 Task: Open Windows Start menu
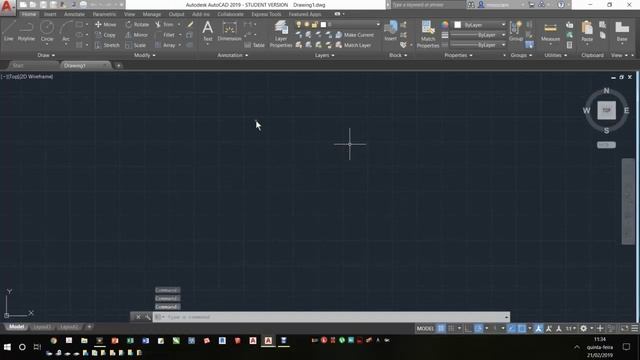pos(7,347)
